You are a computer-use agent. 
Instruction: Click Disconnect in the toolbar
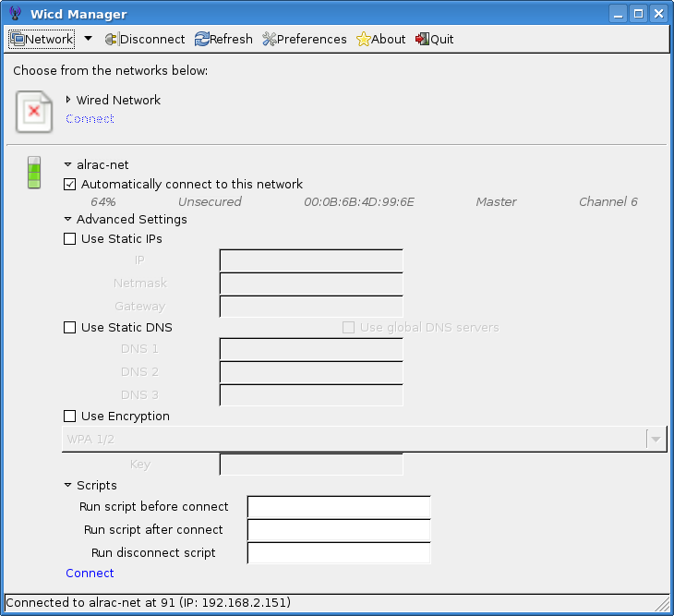pos(145,39)
